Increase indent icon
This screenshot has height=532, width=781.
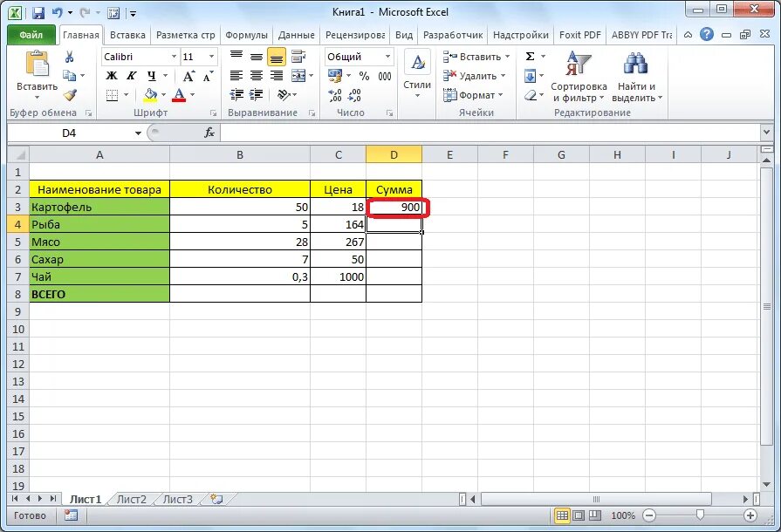[x=256, y=94]
